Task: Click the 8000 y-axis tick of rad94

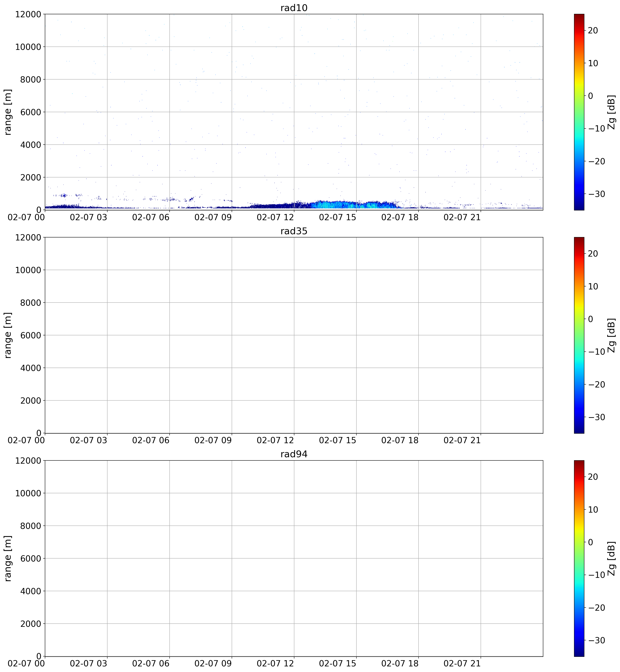Action: (31, 526)
